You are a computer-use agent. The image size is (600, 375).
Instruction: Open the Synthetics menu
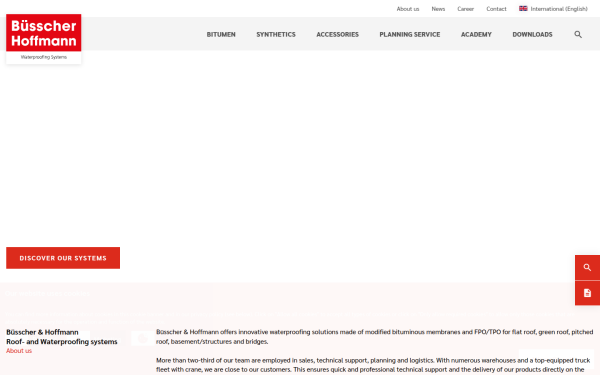coord(276,34)
